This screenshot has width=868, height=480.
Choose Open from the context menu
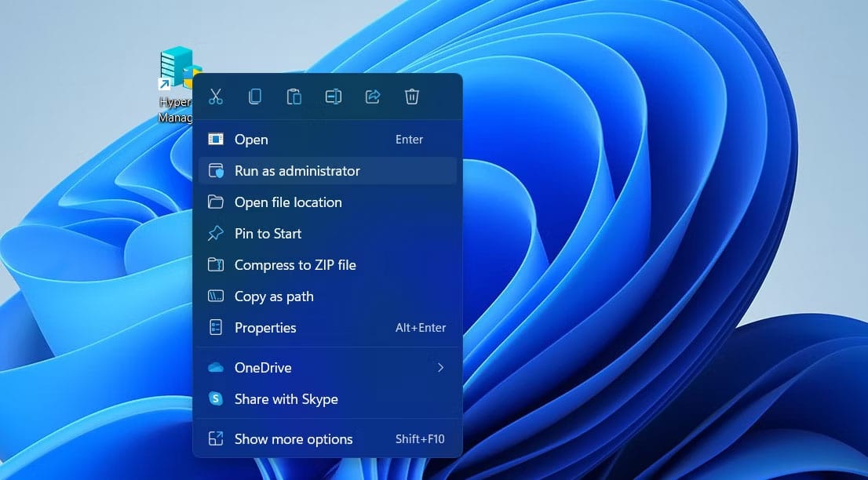328,140
